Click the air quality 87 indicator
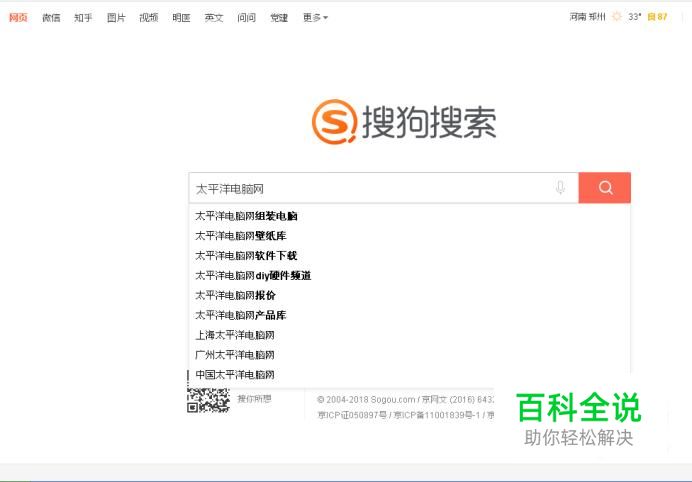692x482 pixels. tap(657, 17)
